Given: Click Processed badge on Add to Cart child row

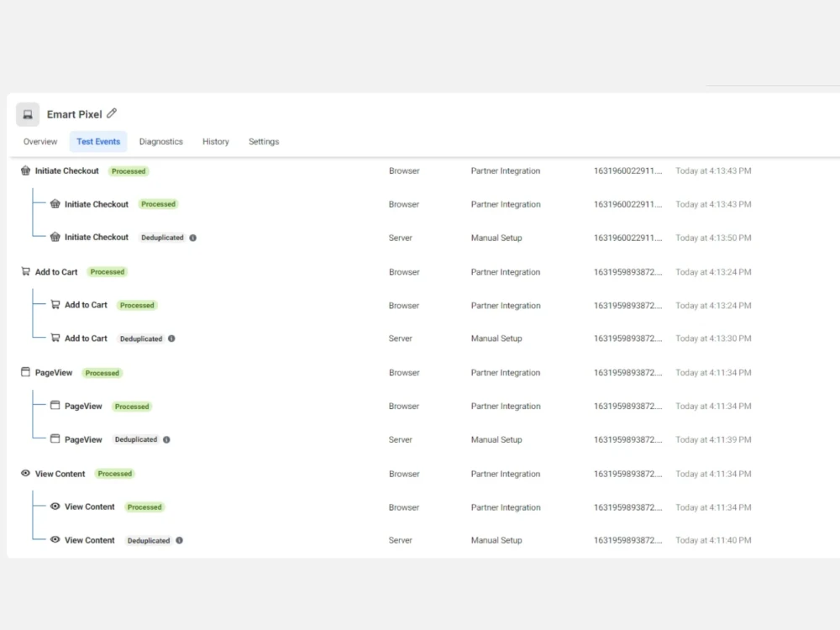Looking at the screenshot, I should pyautogui.click(x=137, y=306).
